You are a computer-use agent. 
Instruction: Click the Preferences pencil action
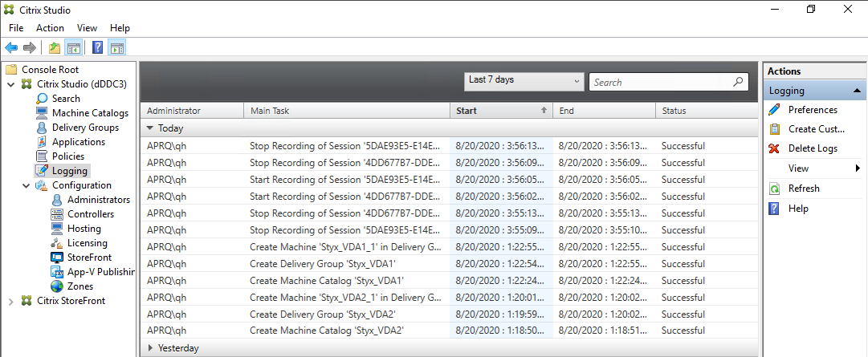coord(812,110)
